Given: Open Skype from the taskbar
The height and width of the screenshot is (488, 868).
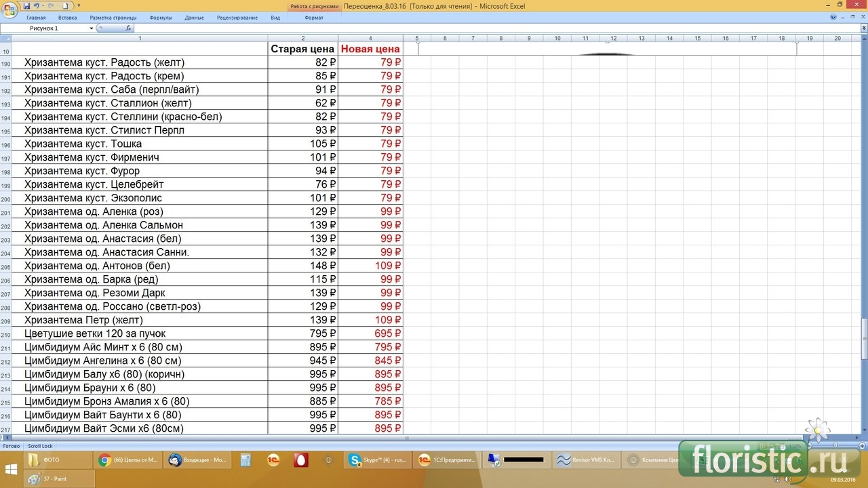Looking at the screenshot, I should tap(376, 460).
